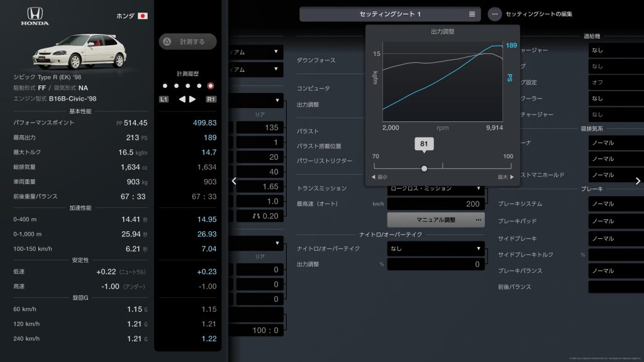Viewport: 644px width, 362px height.
Task: Click the L1 shoulder button icon
Action: [x=164, y=99]
